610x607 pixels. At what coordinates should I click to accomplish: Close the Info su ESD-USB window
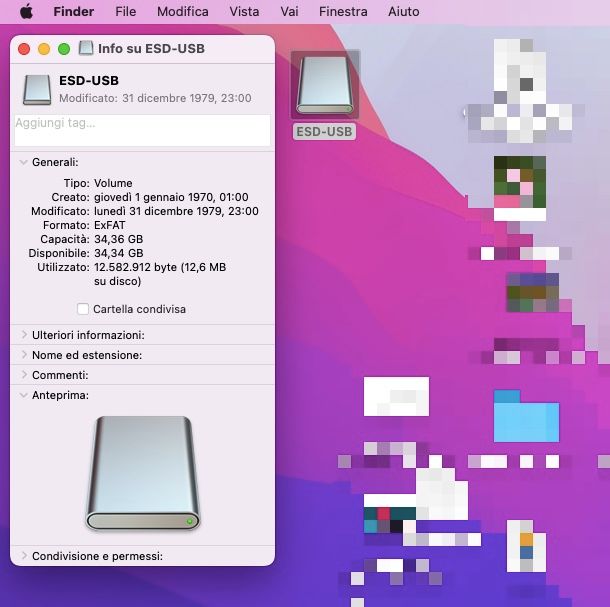pos(24,49)
